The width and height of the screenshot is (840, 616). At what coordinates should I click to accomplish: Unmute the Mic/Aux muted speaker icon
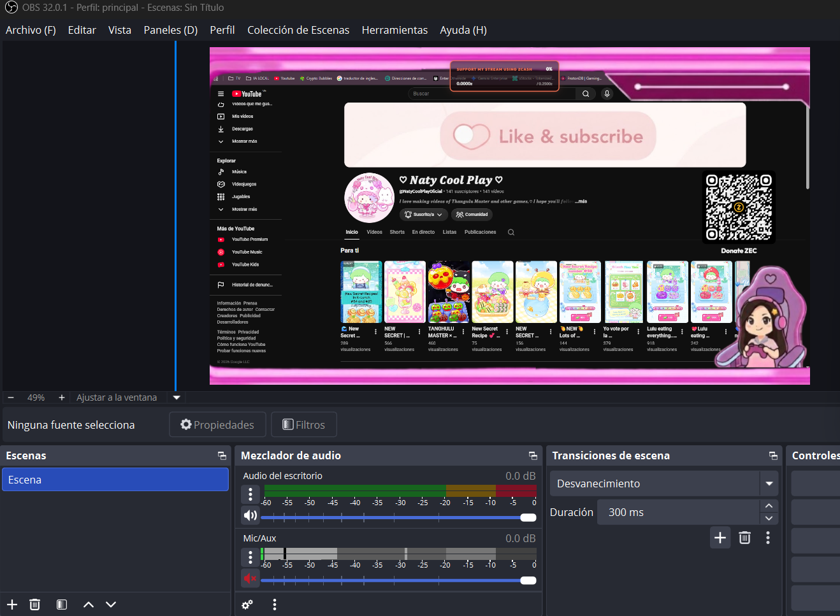pos(250,578)
